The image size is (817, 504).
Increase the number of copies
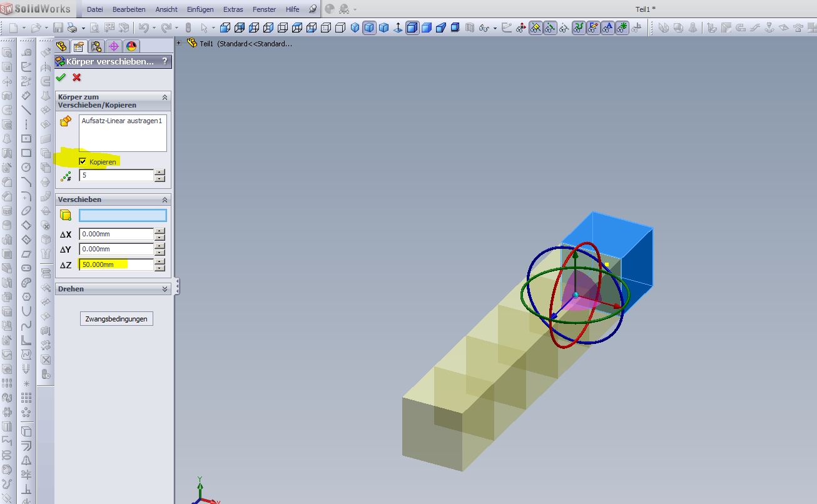pos(160,173)
